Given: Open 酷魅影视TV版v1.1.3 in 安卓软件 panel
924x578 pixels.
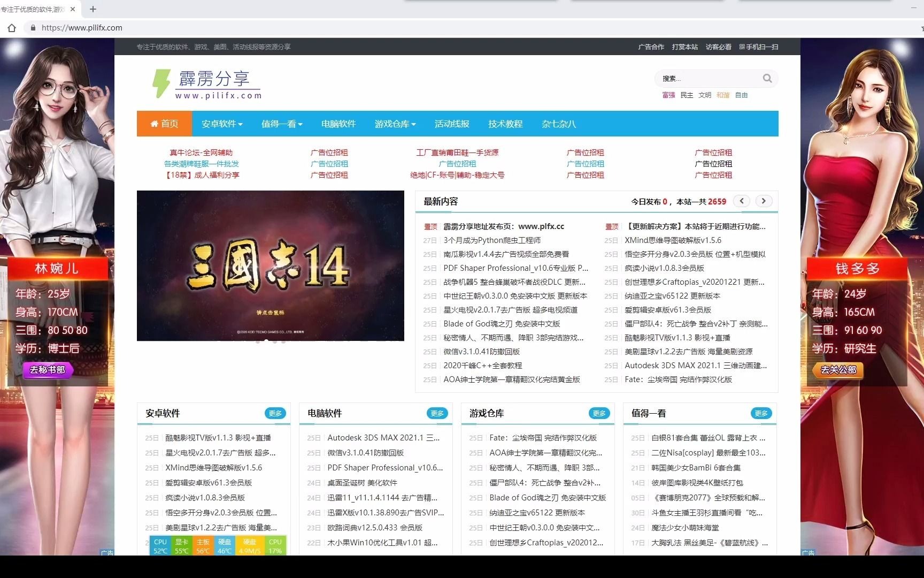Looking at the screenshot, I should pyautogui.click(x=218, y=438).
